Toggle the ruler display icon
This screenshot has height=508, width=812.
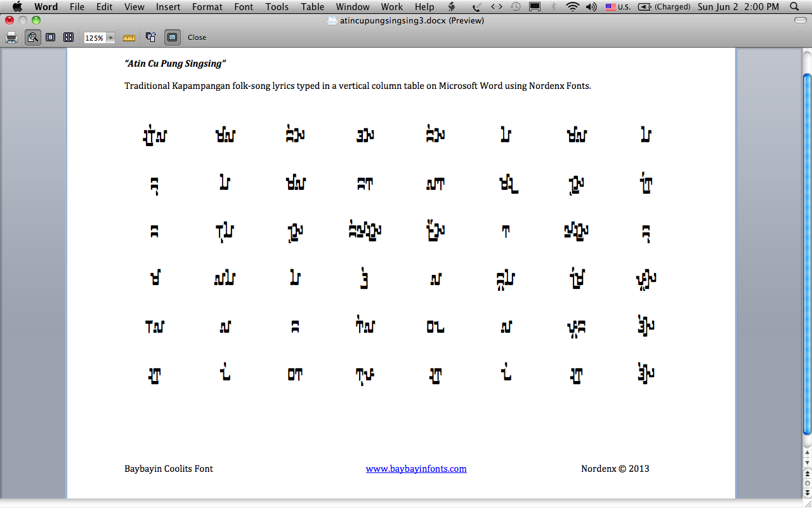[129, 37]
